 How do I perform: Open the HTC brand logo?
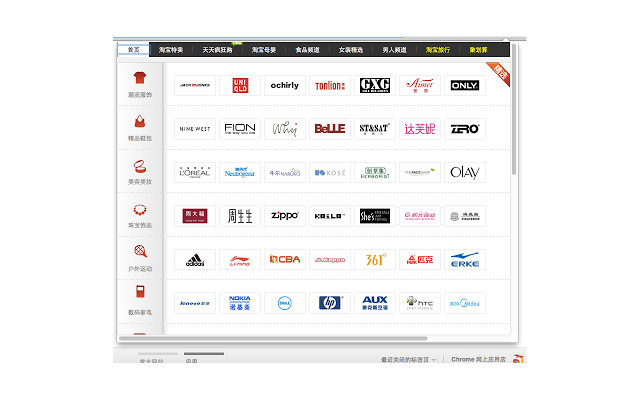coord(420,303)
